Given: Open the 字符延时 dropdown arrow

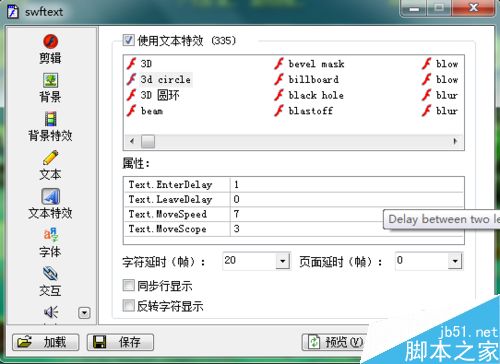Looking at the screenshot, I should point(282,261).
